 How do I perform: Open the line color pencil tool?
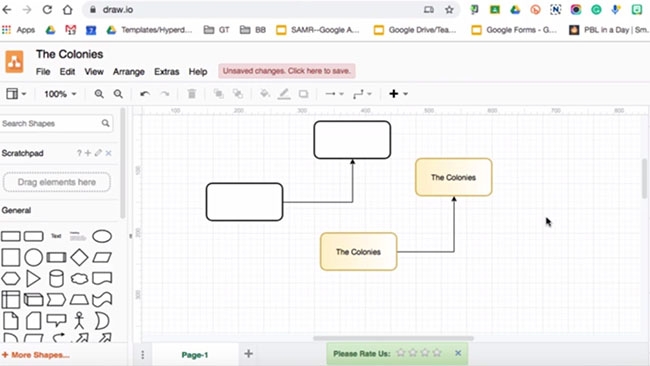click(284, 94)
